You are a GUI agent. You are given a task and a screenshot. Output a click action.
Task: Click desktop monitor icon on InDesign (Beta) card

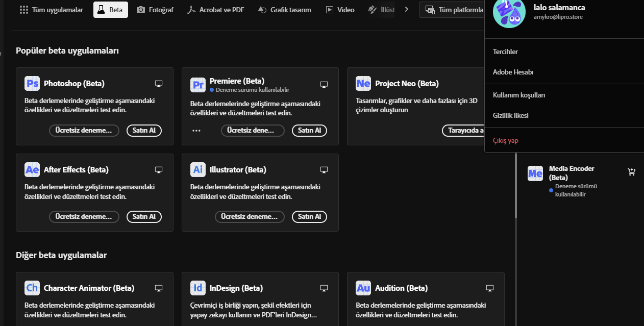click(324, 288)
